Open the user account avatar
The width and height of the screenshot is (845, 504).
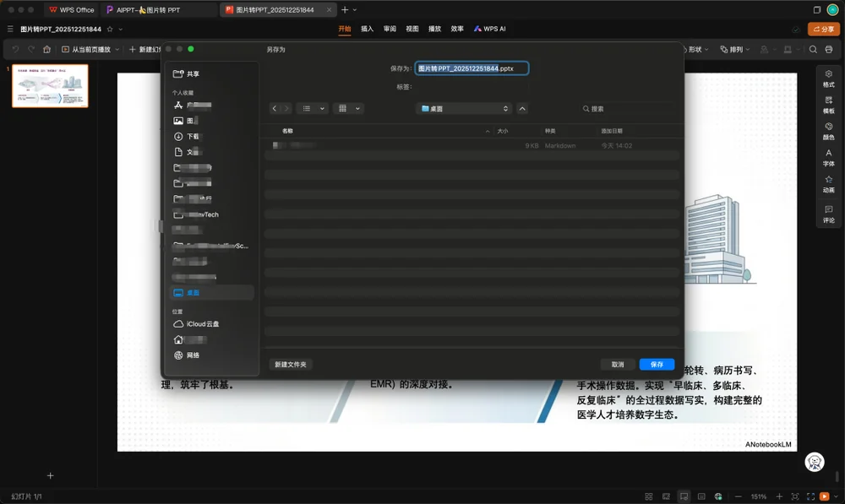click(x=832, y=9)
